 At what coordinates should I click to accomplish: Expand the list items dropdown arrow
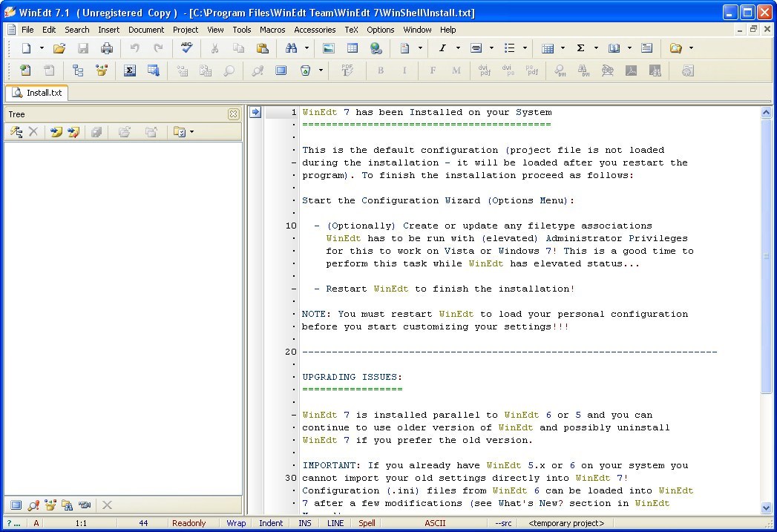tap(525, 48)
